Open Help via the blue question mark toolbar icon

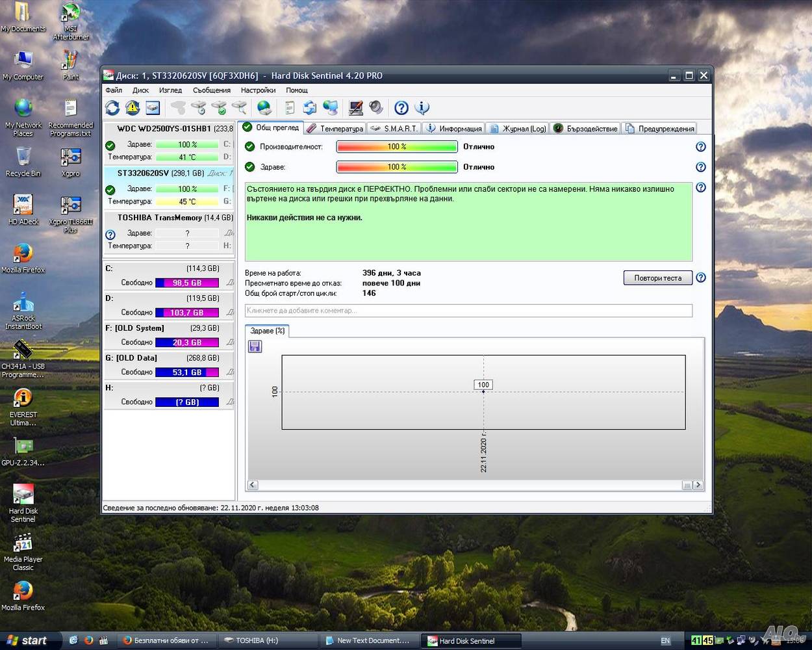click(401, 108)
